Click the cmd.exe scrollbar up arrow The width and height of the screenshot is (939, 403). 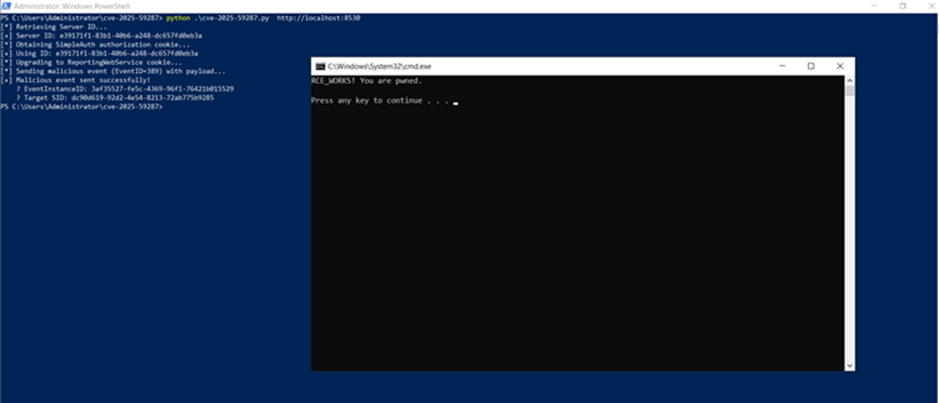[851, 79]
